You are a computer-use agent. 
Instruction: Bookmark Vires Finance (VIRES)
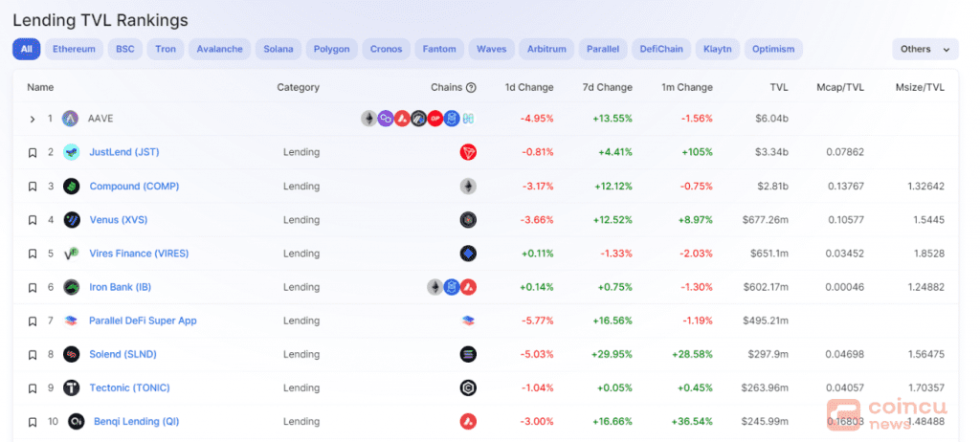(x=33, y=254)
